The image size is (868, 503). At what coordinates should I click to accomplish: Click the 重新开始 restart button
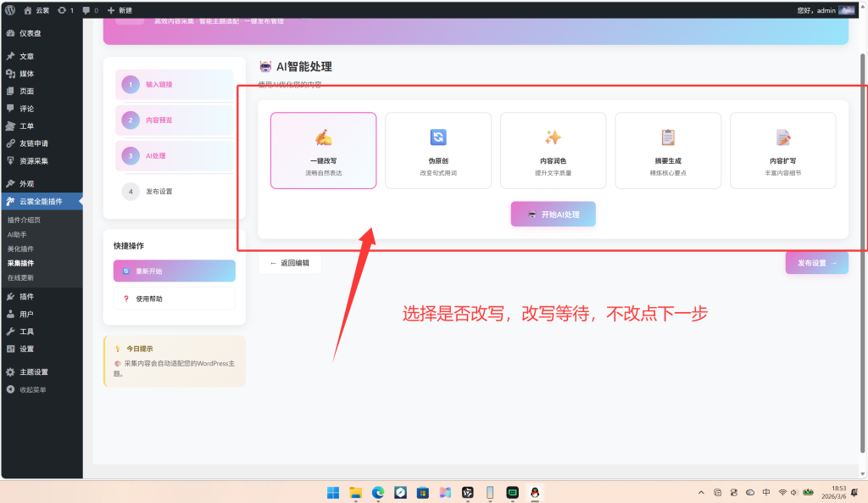pos(175,271)
